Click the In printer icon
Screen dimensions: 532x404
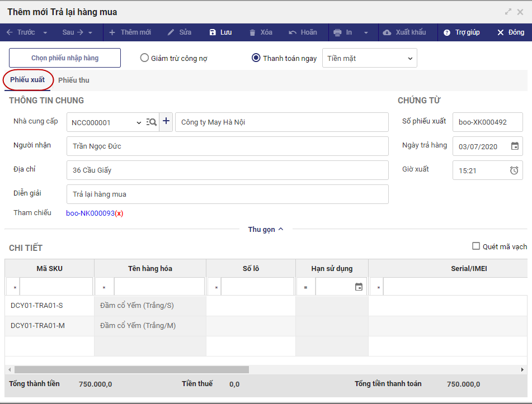tap(337, 32)
